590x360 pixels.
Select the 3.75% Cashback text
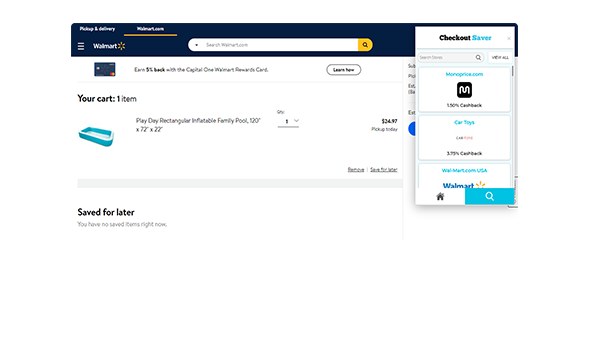464,153
